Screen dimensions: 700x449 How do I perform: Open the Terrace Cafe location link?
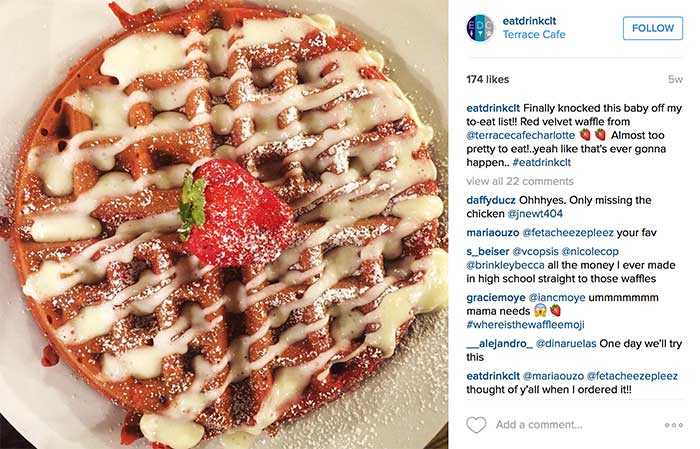(534, 34)
